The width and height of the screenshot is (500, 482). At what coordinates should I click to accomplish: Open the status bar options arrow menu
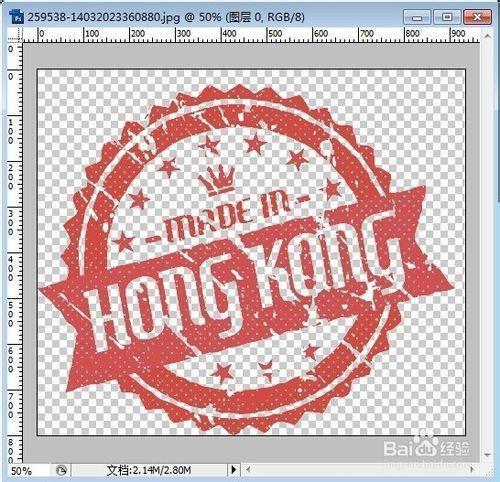(234, 470)
